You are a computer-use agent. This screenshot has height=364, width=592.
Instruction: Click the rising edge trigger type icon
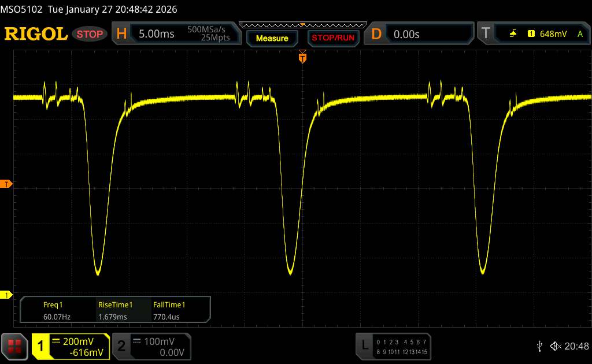point(513,34)
